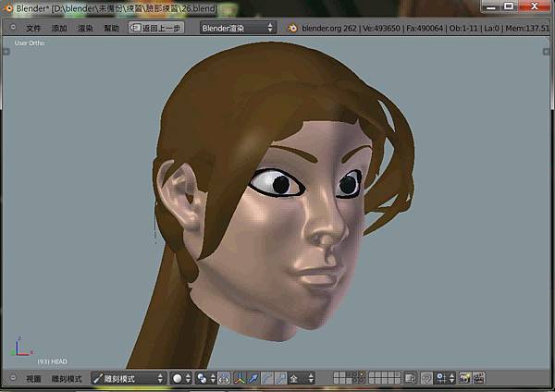
Task: Open the Blender渲染 render engine dropdown
Action: (238, 28)
